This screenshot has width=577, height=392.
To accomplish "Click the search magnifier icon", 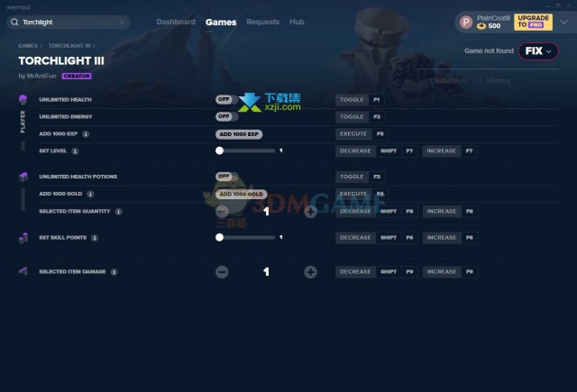I will 14,22.
